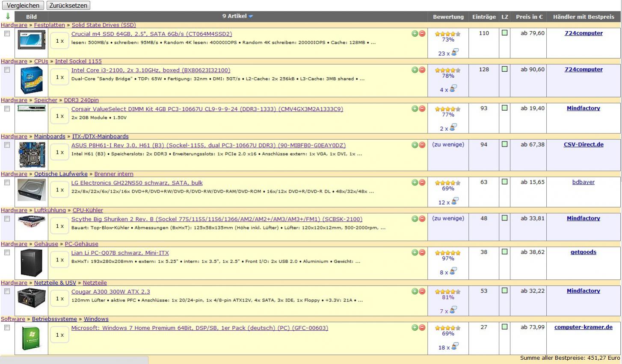The height and width of the screenshot is (364, 622).
Task: Tick the compare checkbox for Crucial m4 SSD
Action: (x=7, y=34)
